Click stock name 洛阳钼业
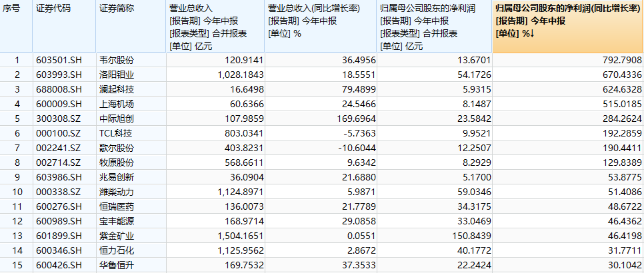The height and width of the screenshot is (273, 644). tap(117, 75)
